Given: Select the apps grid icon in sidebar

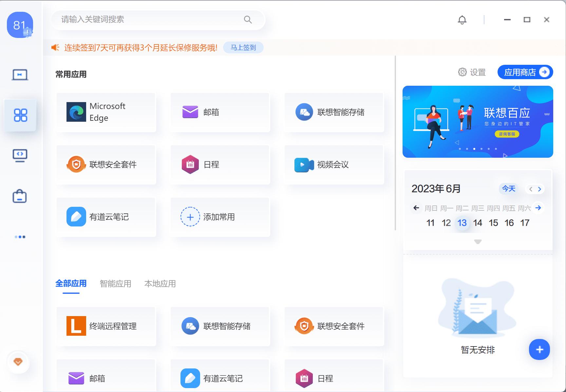Looking at the screenshot, I should (20, 115).
